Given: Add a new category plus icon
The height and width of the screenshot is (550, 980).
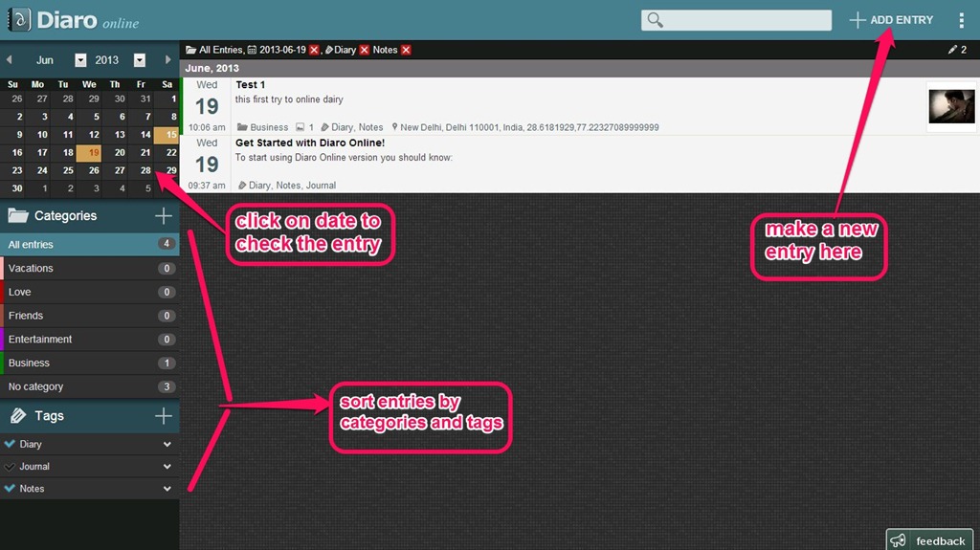Looking at the screenshot, I should 163,215.
